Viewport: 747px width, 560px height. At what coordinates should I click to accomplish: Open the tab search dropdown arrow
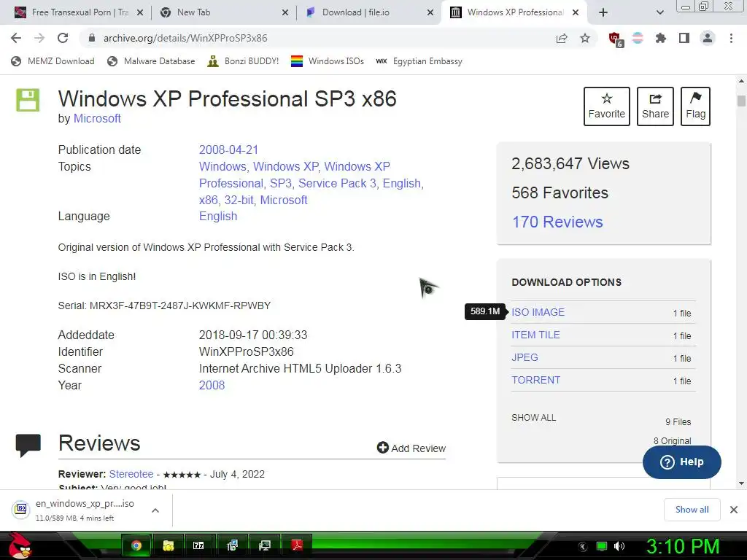tap(659, 12)
